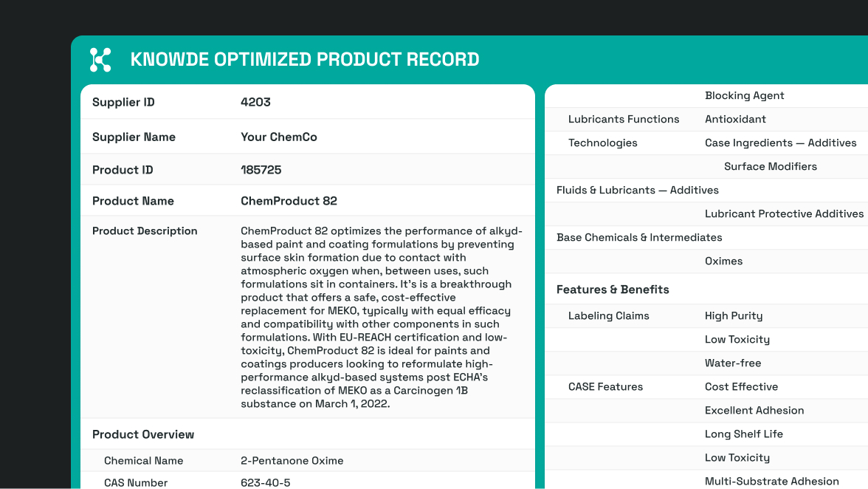The height and width of the screenshot is (489, 868).
Task: Select the Excellent Adhesion CASE feature
Action: point(754,411)
